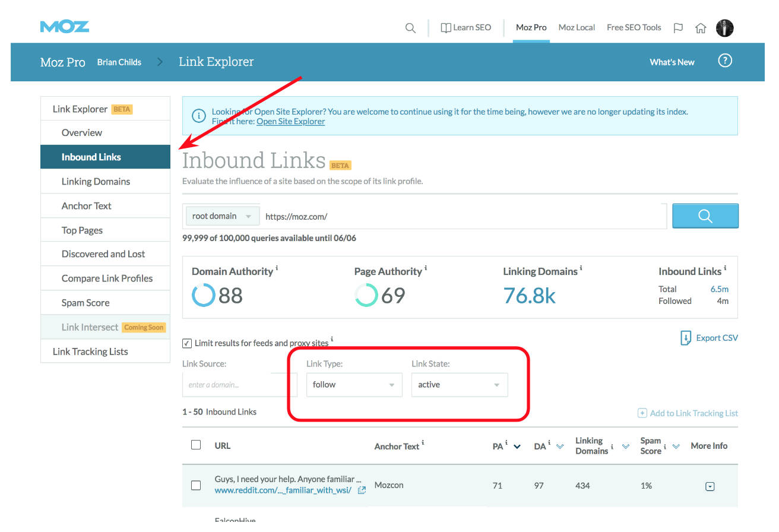Viewport: 779px width, 532px height.
Task: Open the search magnifier in top navigation
Action: coord(410,27)
